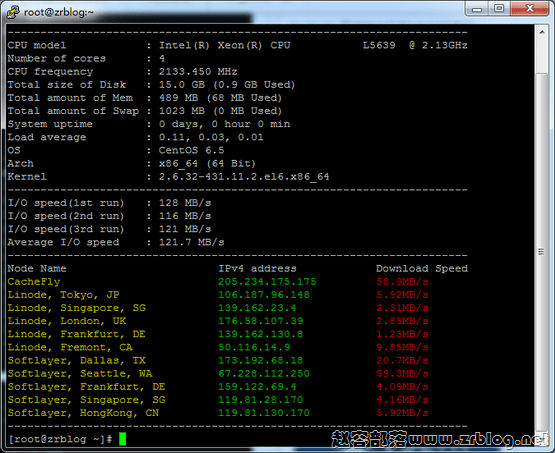Click the [root@zrblog ~]# prompt
The height and width of the screenshot is (453, 555).
(x=60, y=439)
